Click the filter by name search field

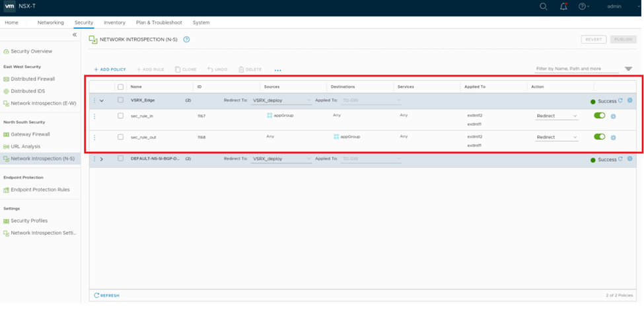(576, 69)
